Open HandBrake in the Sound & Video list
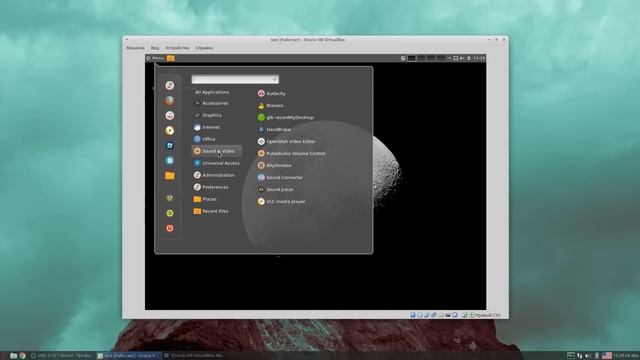Viewport: 640px width, 360px height. point(274,129)
